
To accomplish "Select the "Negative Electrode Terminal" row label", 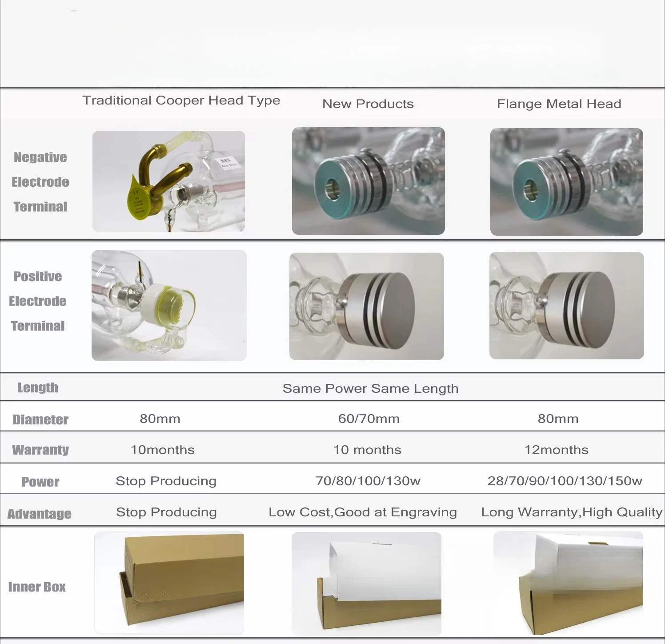I will pos(40,182).
